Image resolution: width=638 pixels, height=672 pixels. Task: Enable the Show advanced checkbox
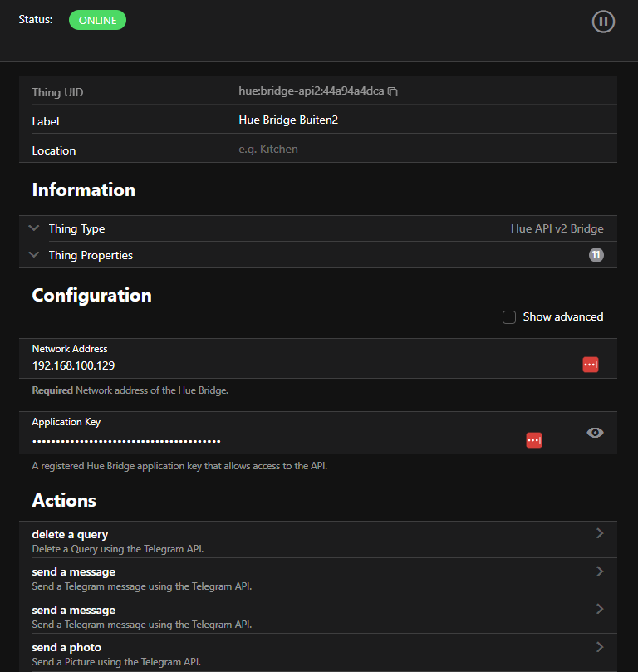(509, 316)
